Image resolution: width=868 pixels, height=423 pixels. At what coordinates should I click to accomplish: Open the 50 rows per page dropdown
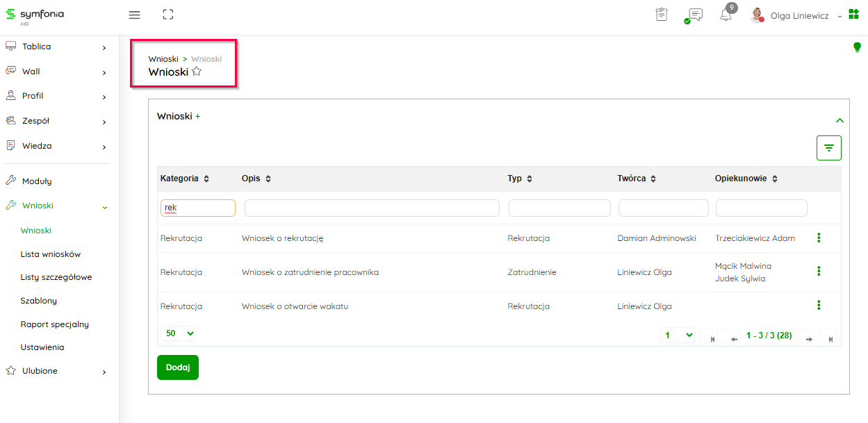pos(178,333)
